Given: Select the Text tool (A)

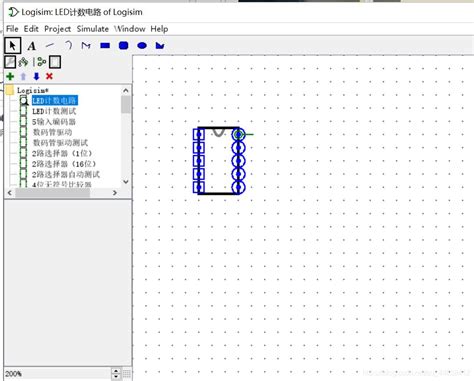Looking at the screenshot, I should (x=32, y=46).
